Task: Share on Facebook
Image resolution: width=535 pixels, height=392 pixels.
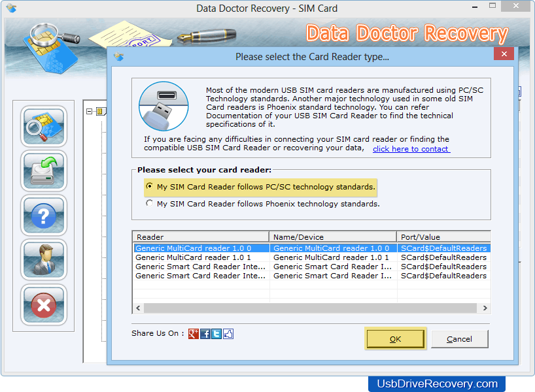Action: (x=205, y=334)
